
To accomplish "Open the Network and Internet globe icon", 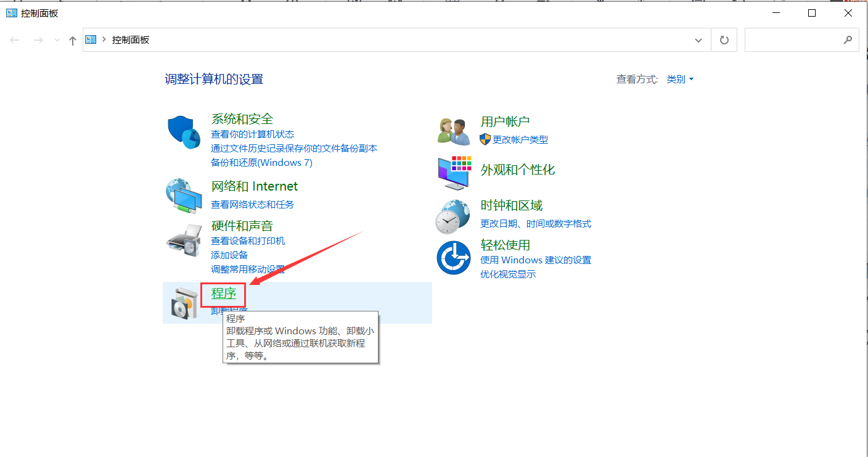I will [184, 196].
